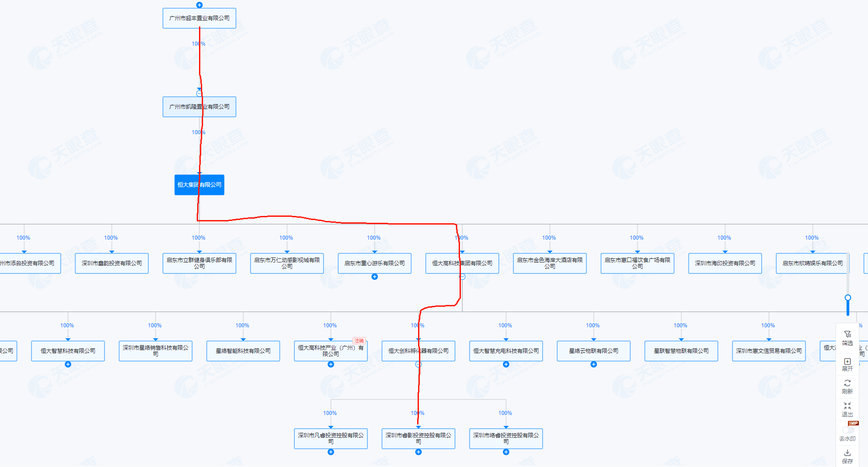Click 100% above 启东市欣晴娱乐有限公司
Screen dimensions: 868x467
point(812,238)
